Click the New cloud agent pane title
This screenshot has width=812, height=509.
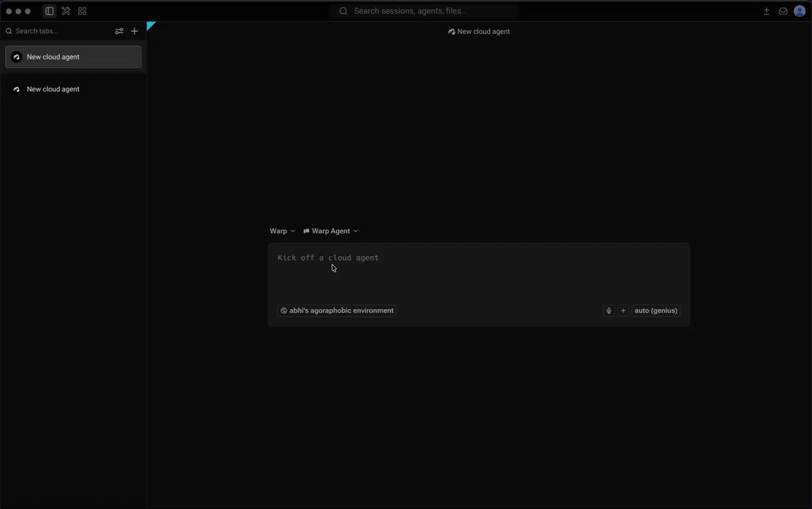[479, 32]
